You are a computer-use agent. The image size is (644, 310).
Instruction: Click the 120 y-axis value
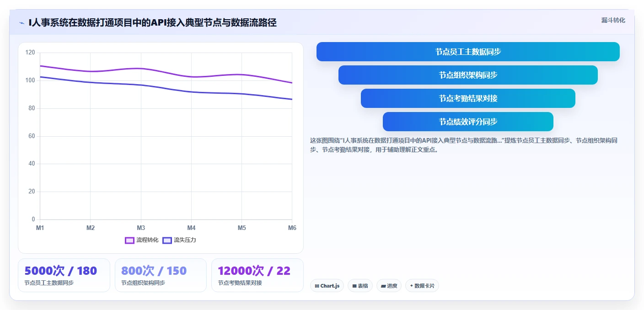(30, 53)
